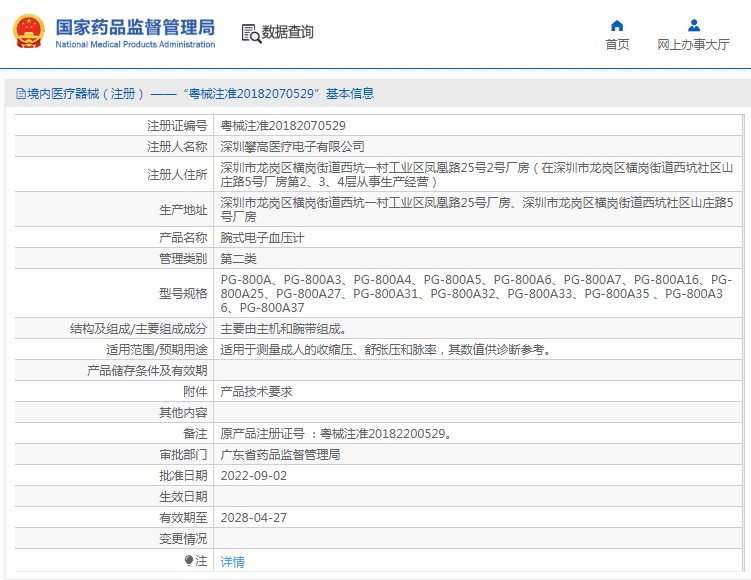Viewport: 751px width, 580px height.
Task: Click the 生效日期 label
Action: point(183,497)
